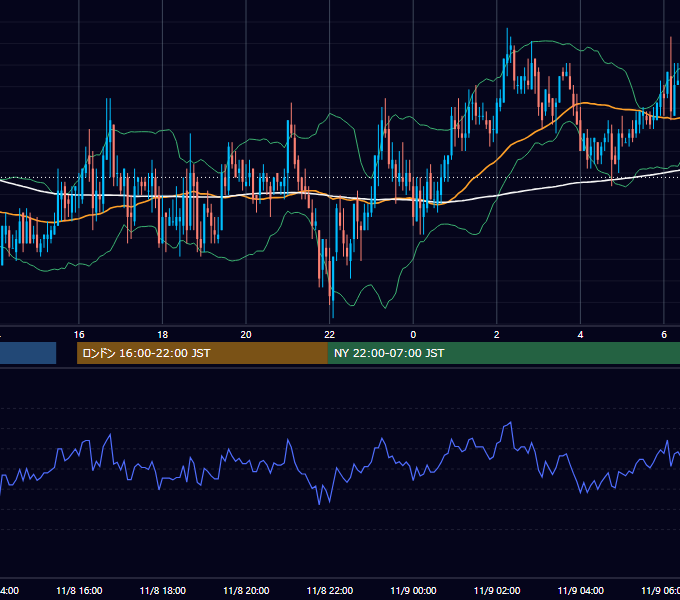
Task: Select the blue session bar before ロンドン
Action: [x=28, y=353]
